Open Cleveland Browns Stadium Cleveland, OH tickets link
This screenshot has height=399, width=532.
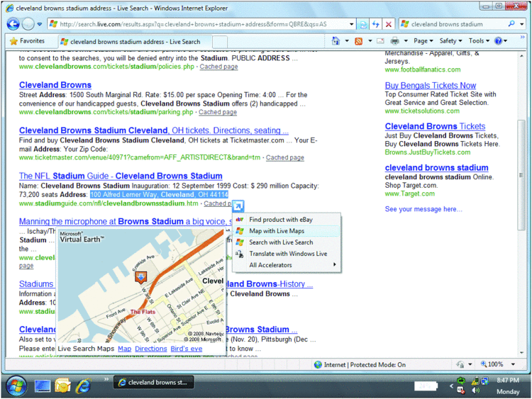154,130
